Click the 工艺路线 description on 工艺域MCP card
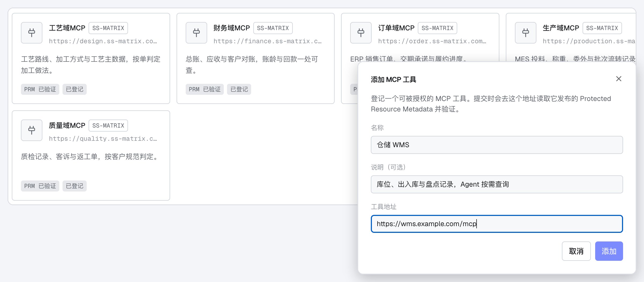Screen dimensions: 644x282 [x=91, y=65]
